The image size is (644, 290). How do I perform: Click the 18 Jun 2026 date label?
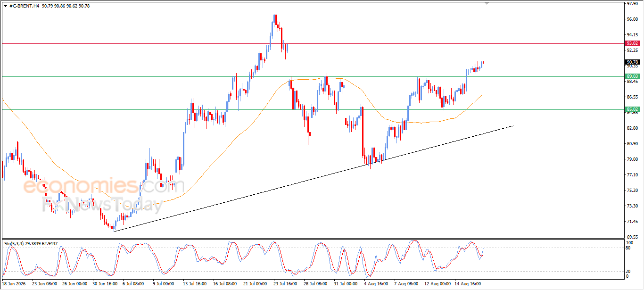click(13, 284)
